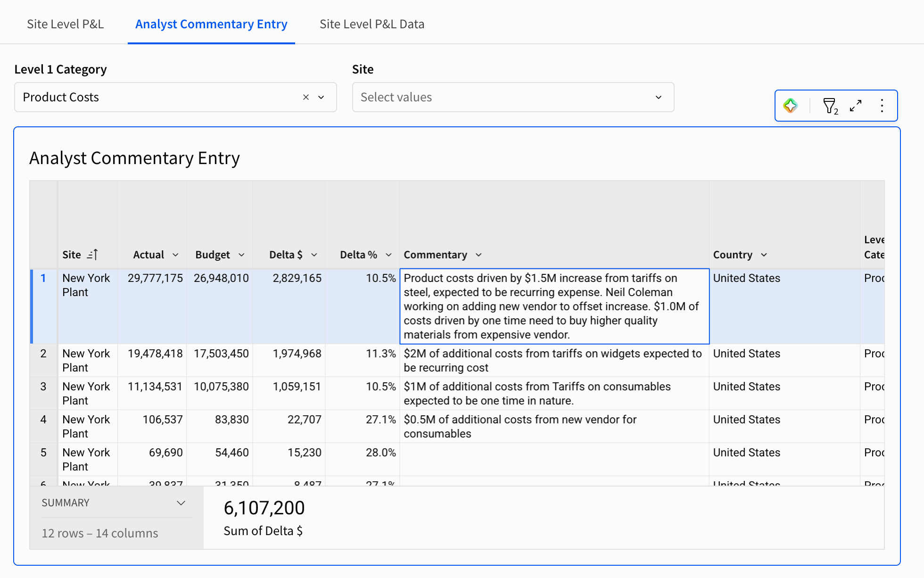The height and width of the screenshot is (578, 924).
Task: Open the three-dot more options menu
Action: [x=882, y=106]
